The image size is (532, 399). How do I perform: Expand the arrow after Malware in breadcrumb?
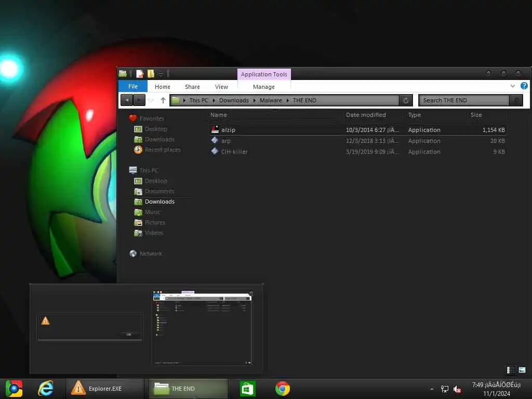[x=287, y=100]
